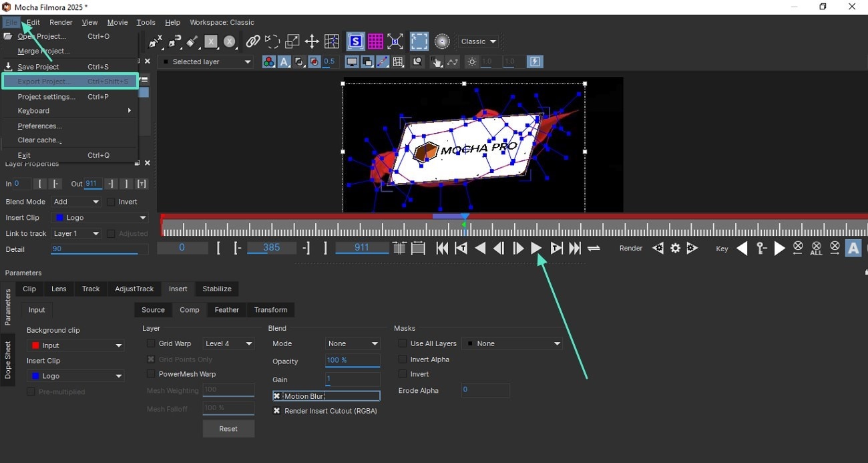Image resolution: width=868 pixels, height=463 pixels.
Task: Select the four-arrow Move tool
Action: [311, 41]
